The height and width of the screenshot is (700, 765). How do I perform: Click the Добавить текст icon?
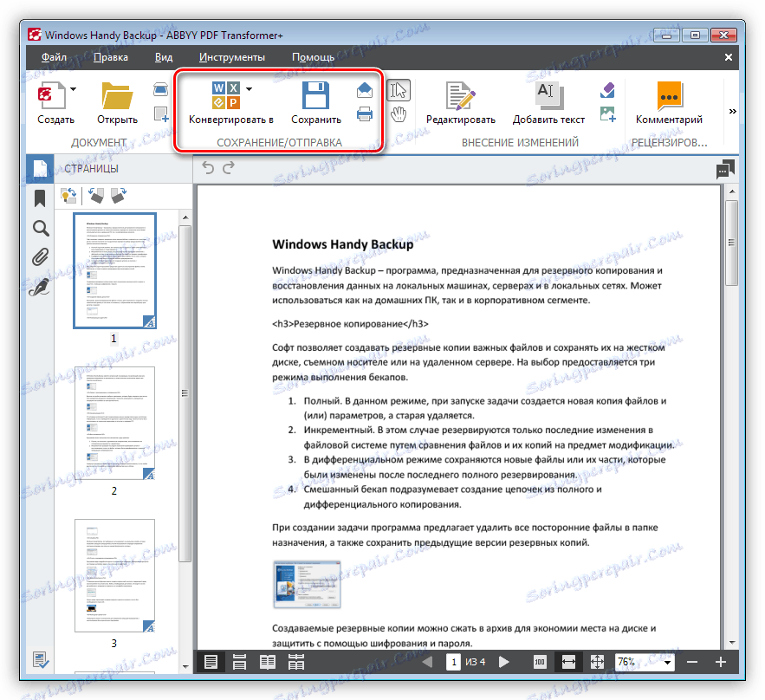(x=550, y=95)
